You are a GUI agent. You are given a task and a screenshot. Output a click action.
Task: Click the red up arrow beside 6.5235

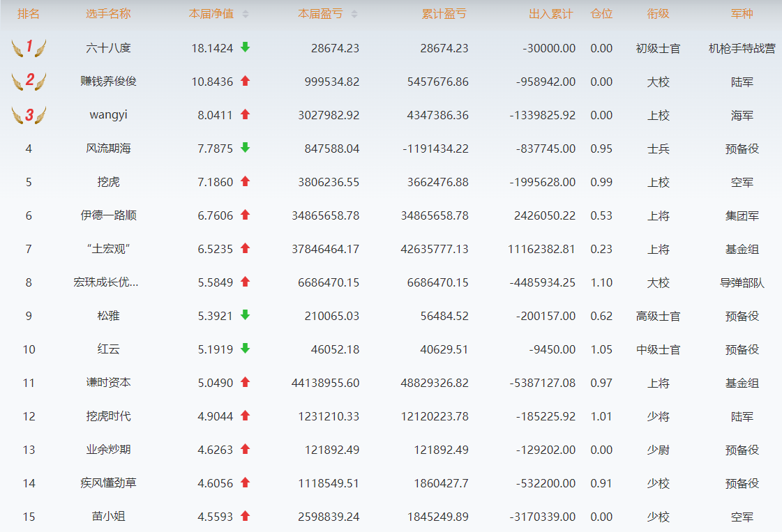tap(245, 248)
